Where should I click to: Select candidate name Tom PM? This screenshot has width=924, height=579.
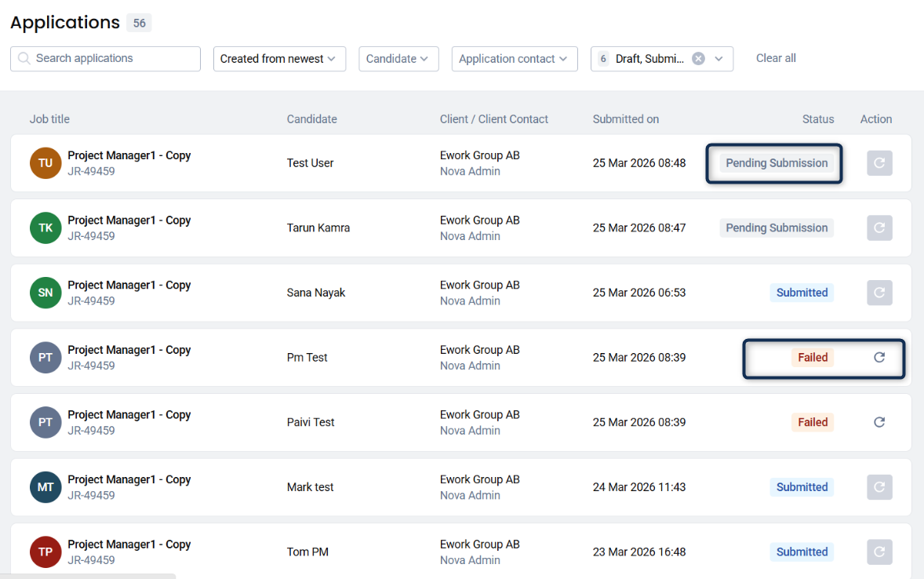tap(307, 552)
